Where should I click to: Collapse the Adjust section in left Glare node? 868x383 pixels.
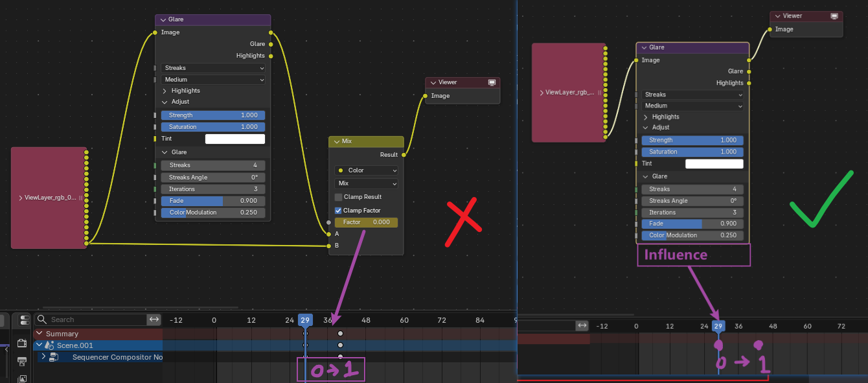pyautogui.click(x=165, y=102)
